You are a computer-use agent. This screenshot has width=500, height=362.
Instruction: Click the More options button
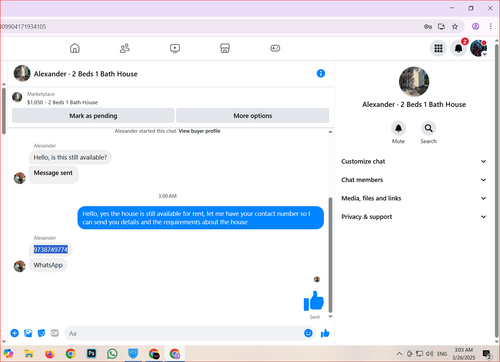[x=252, y=116]
